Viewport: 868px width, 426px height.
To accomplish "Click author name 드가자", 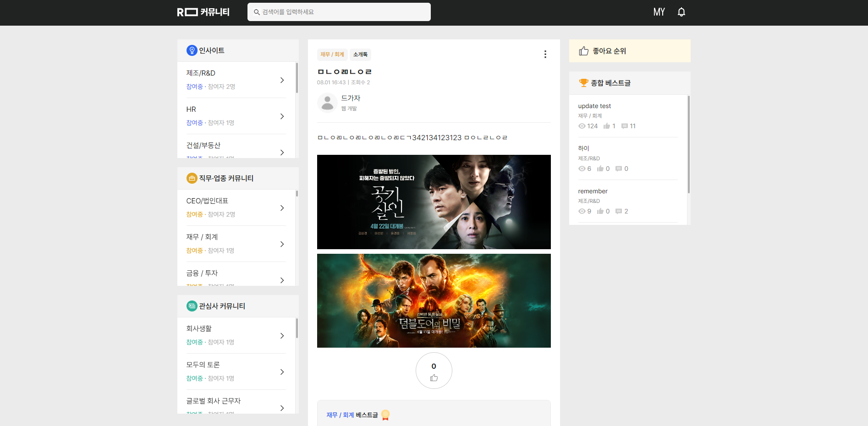I will click(x=351, y=98).
